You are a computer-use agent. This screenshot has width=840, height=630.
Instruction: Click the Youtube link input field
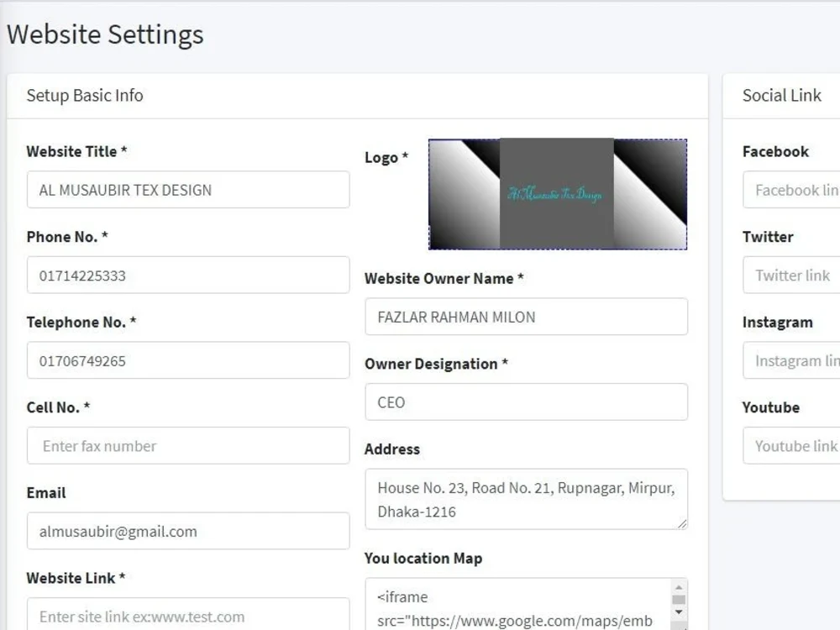point(791,446)
